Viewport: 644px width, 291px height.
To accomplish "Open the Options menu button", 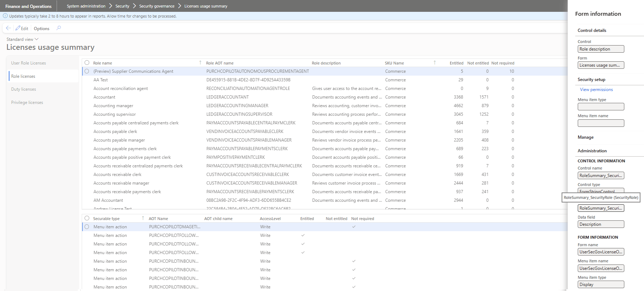I will [x=42, y=28].
